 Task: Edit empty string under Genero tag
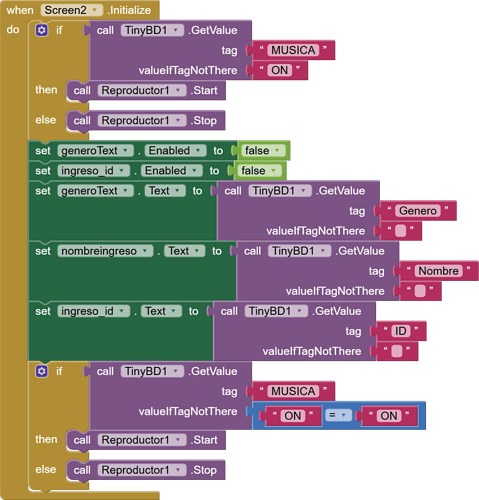(x=400, y=231)
